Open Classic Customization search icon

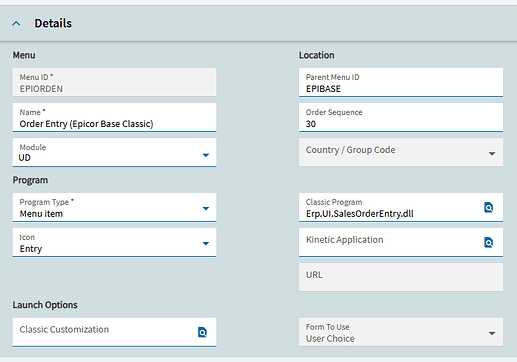[x=202, y=332]
